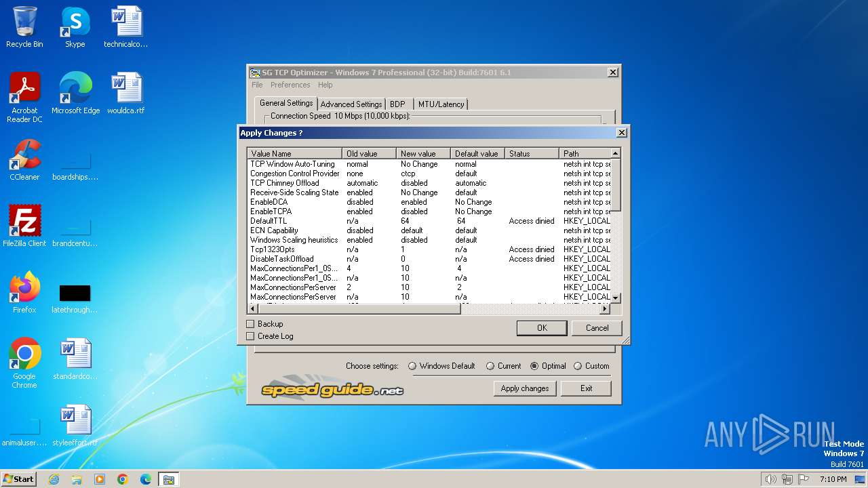Select the Current settings radio
Image resolution: width=868 pixels, height=488 pixels.
[490, 366]
